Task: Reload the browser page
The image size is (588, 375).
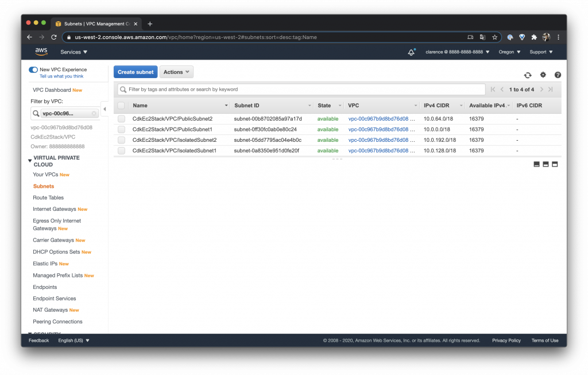Action: click(53, 37)
